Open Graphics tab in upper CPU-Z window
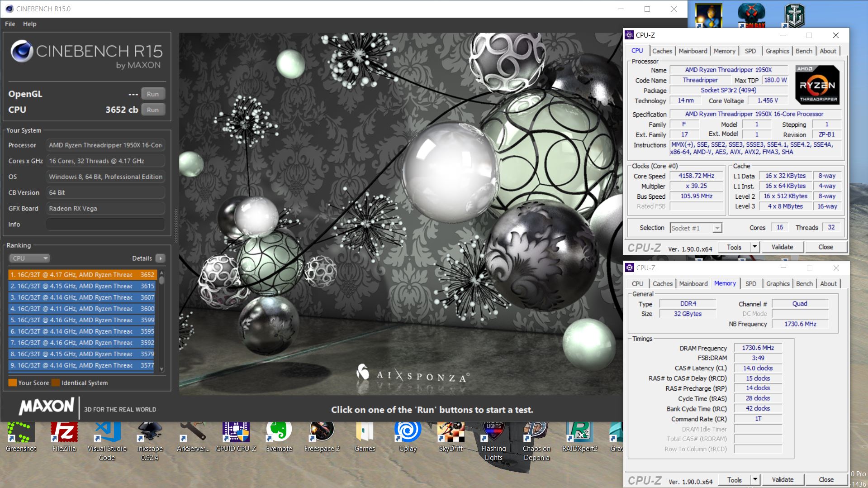Image resolution: width=868 pixels, height=488 pixels. (x=778, y=51)
